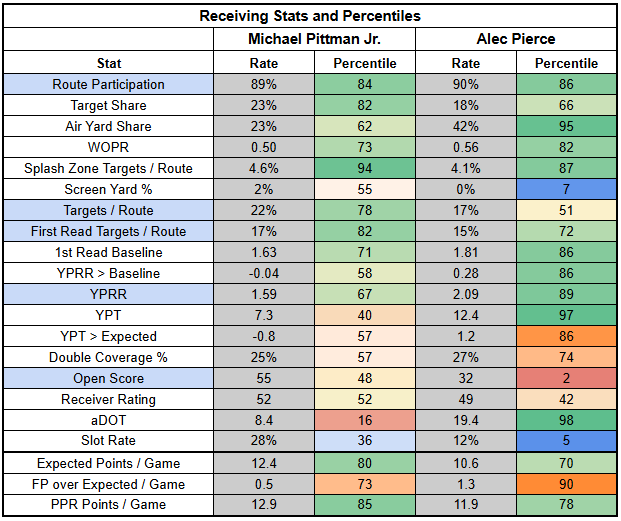Select Pittman's Target Share rate cell
Screen dimensions: 621x521
(x=264, y=105)
